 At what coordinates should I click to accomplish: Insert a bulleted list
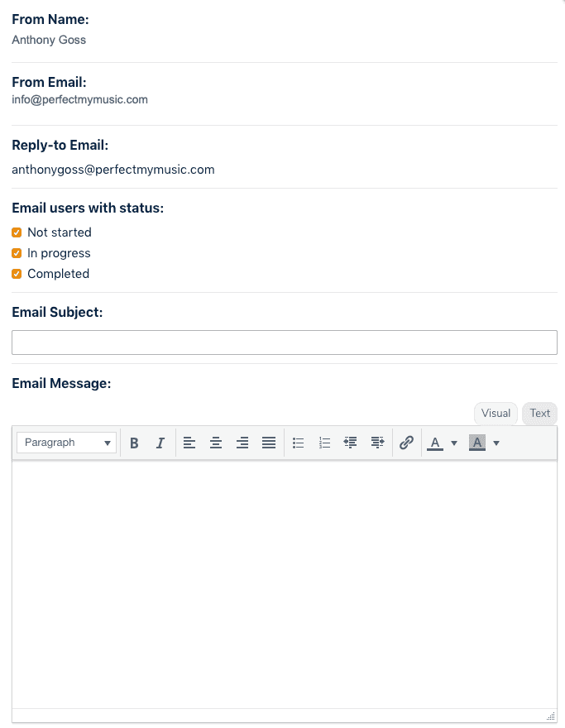pyautogui.click(x=298, y=443)
